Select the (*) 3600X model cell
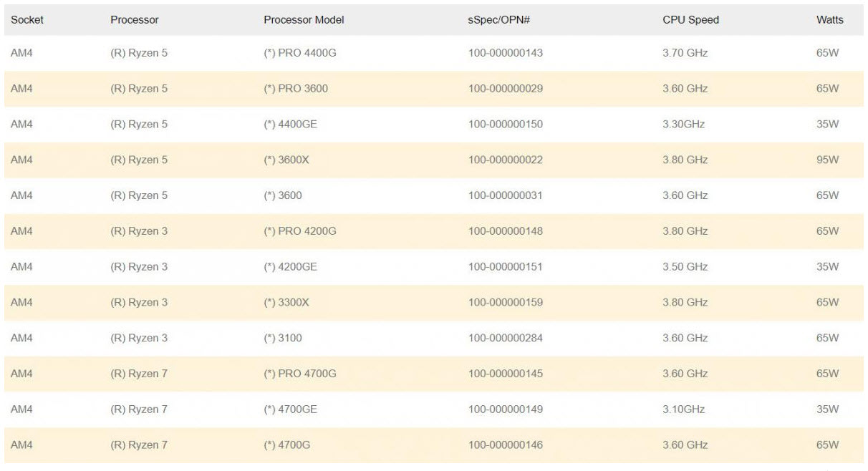868x471 pixels. [286, 160]
